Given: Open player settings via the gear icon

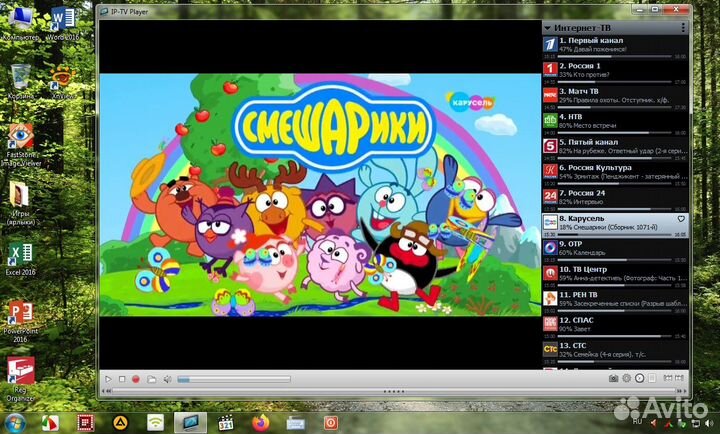Looking at the screenshot, I should 626,378.
